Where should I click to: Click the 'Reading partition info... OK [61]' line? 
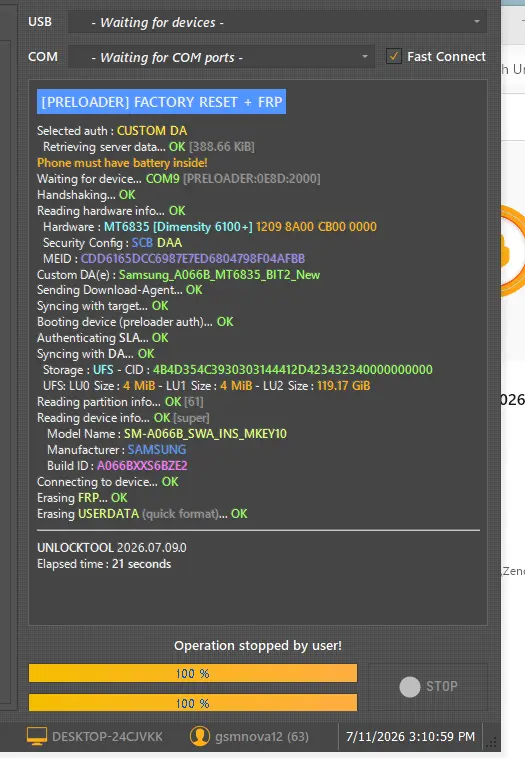tap(120, 402)
